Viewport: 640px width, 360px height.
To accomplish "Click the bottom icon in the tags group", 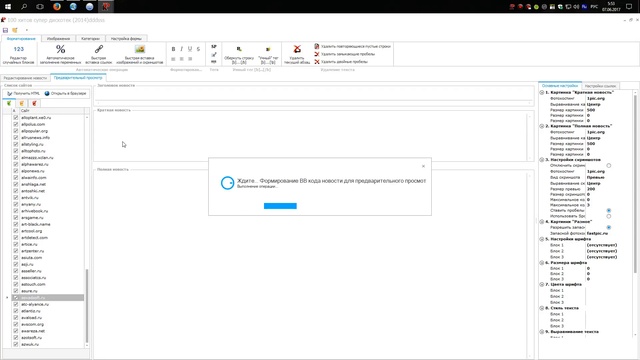I will pos(213,62).
